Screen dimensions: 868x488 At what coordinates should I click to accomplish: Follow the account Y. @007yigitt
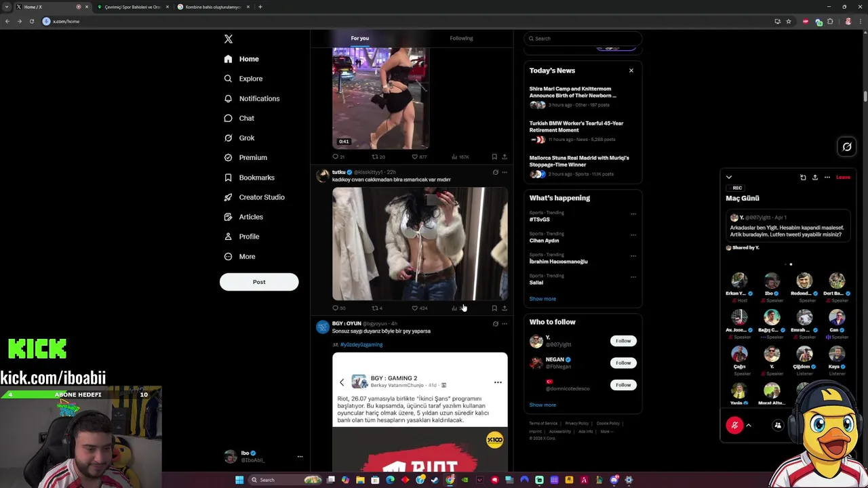point(623,341)
